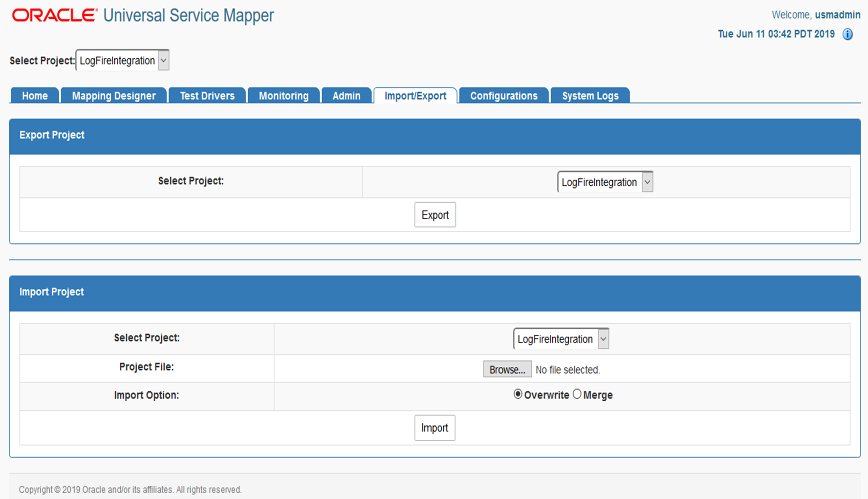Open the Monitoring tab

pyautogui.click(x=283, y=96)
